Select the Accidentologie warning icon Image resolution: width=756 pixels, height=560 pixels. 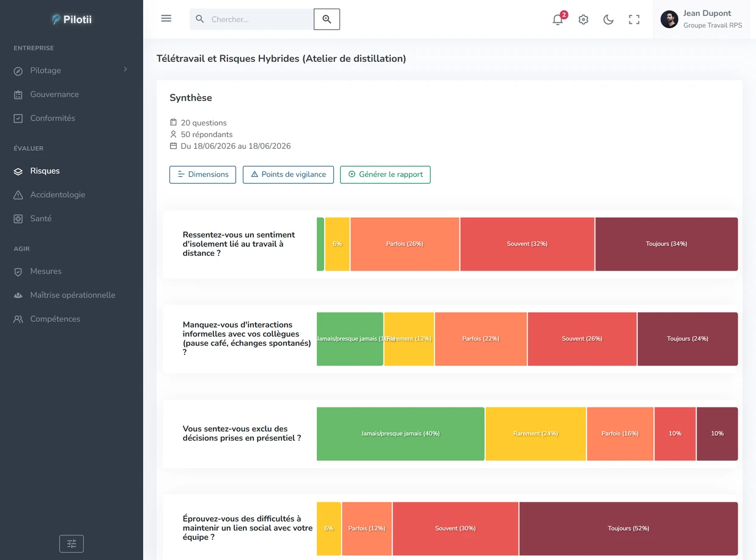(x=18, y=195)
